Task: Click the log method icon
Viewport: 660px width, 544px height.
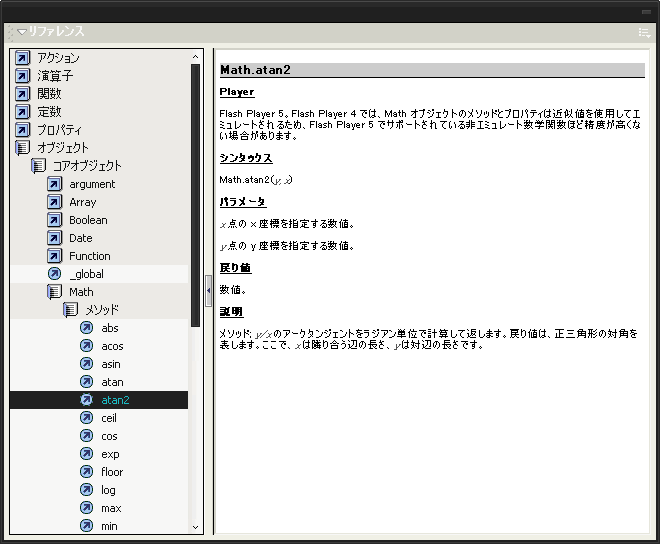Action: [86, 490]
